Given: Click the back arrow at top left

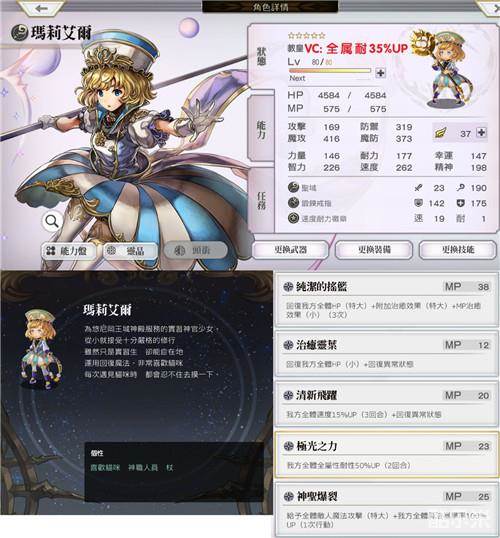Looking at the screenshot, I should (41, 8).
